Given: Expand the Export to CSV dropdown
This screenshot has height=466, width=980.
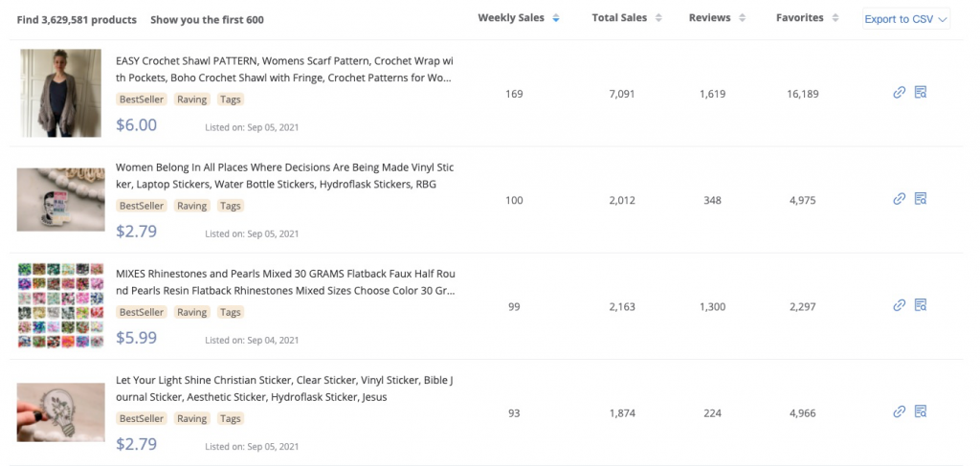Looking at the screenshot, I should tap(906, 19).
